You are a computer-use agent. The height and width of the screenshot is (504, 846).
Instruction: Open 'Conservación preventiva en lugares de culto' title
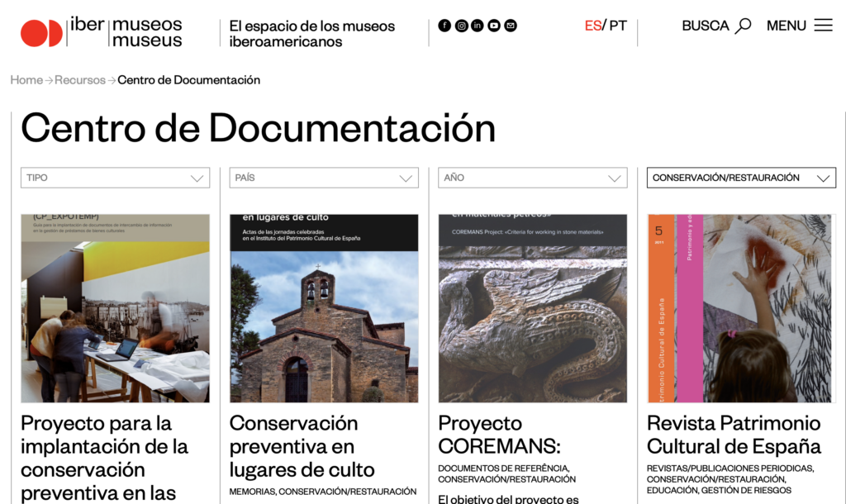pos(302,446)
